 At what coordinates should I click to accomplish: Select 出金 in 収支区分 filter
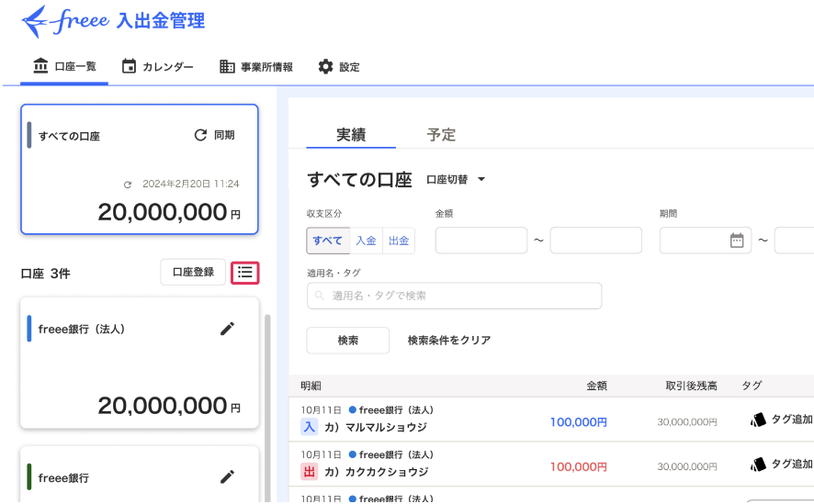click(399, 241)
